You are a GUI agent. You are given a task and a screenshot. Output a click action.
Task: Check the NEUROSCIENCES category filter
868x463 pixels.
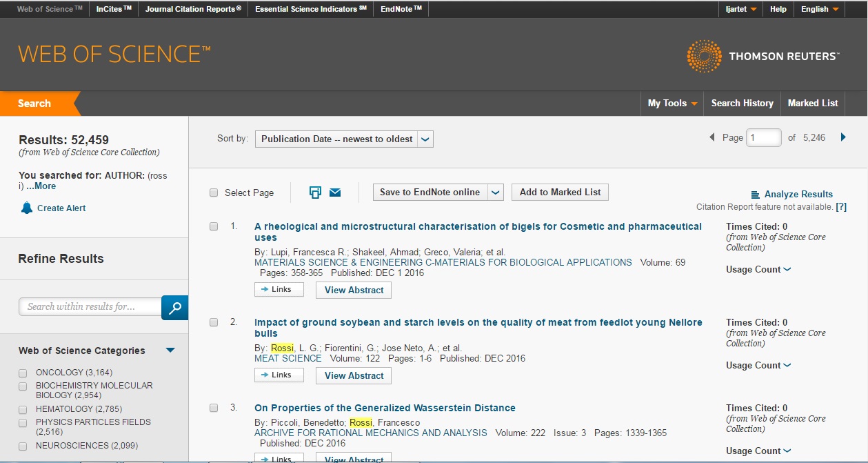[23, 446]
